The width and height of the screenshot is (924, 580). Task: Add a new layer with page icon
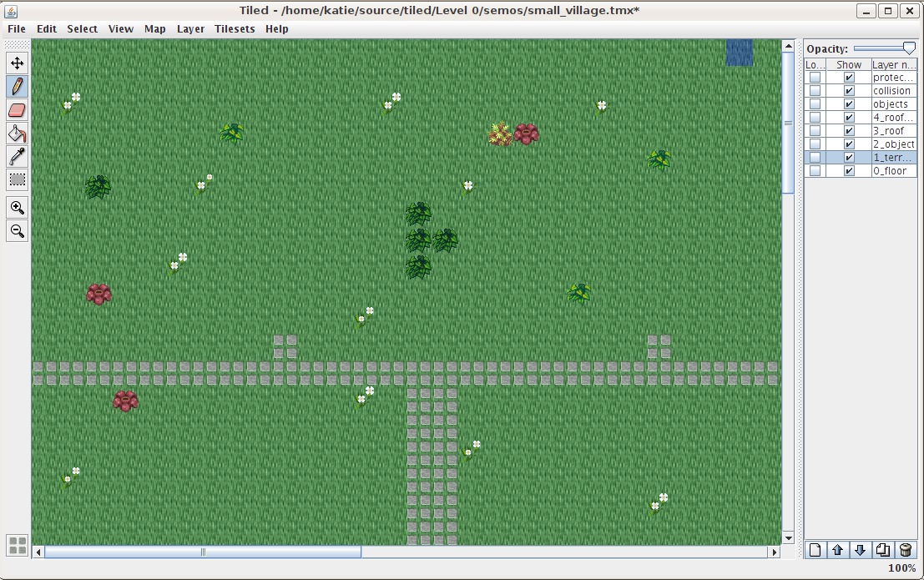(815, 550)
